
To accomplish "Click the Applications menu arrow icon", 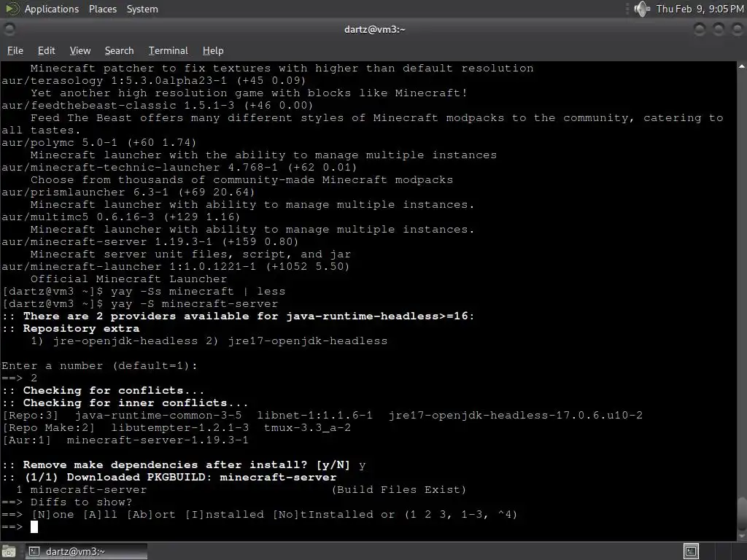I will (x=12, y=9).
